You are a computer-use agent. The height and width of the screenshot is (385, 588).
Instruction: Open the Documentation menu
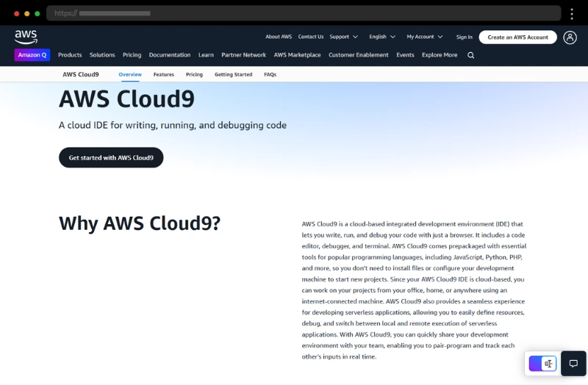point(170,54)
